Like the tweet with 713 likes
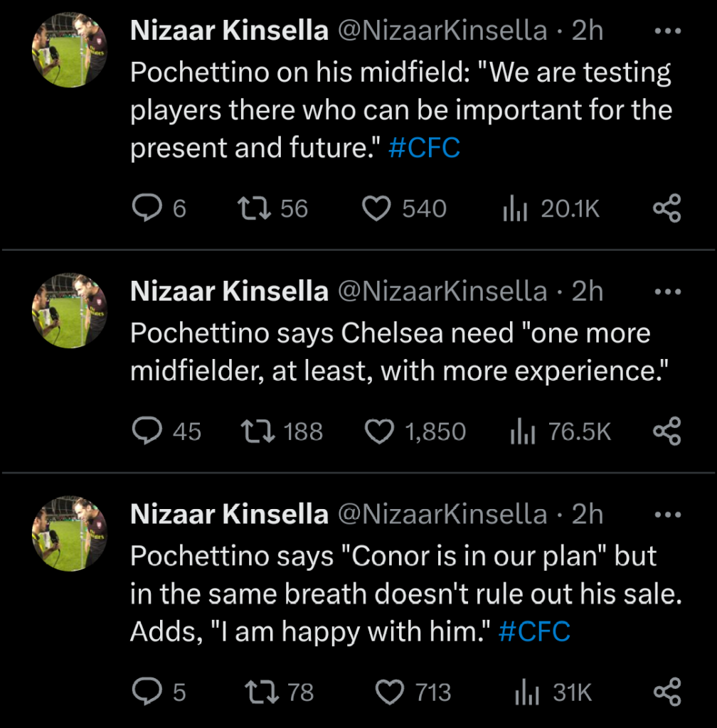Screen dimensions: 717x728 pos(390,692)
